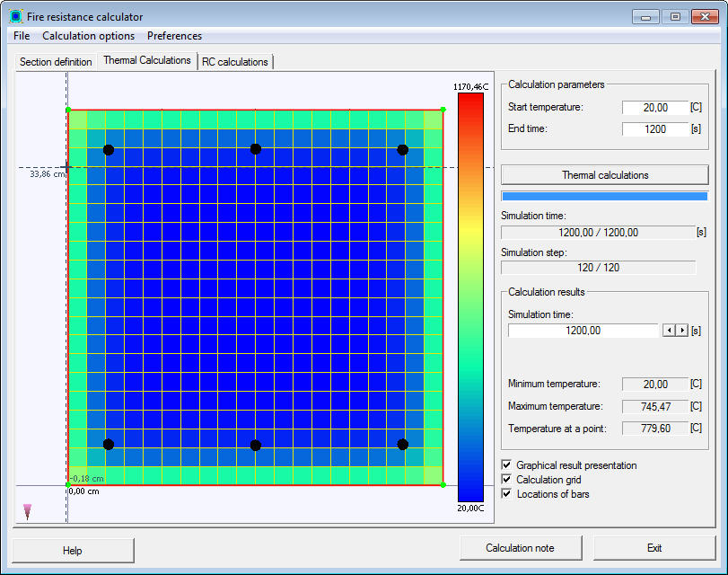
Task: Click the top-right reinforcement bar dot
Action: [402, 150]
